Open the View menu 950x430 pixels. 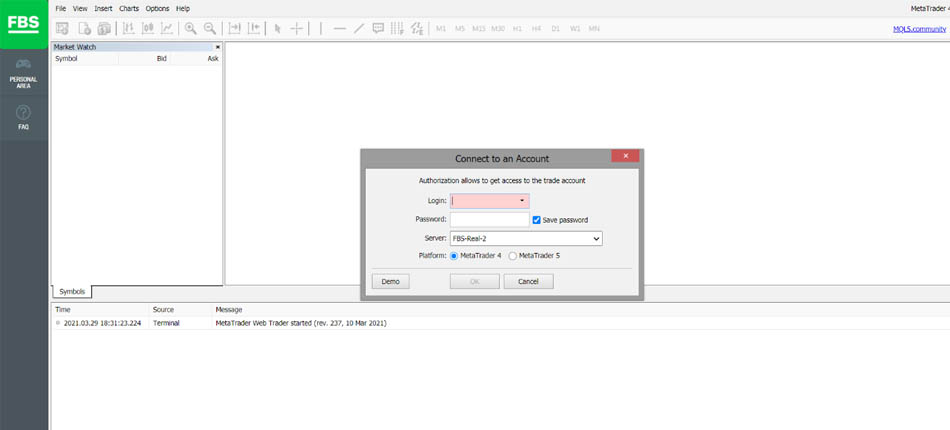pyautogui.click(x=80, y=8)
